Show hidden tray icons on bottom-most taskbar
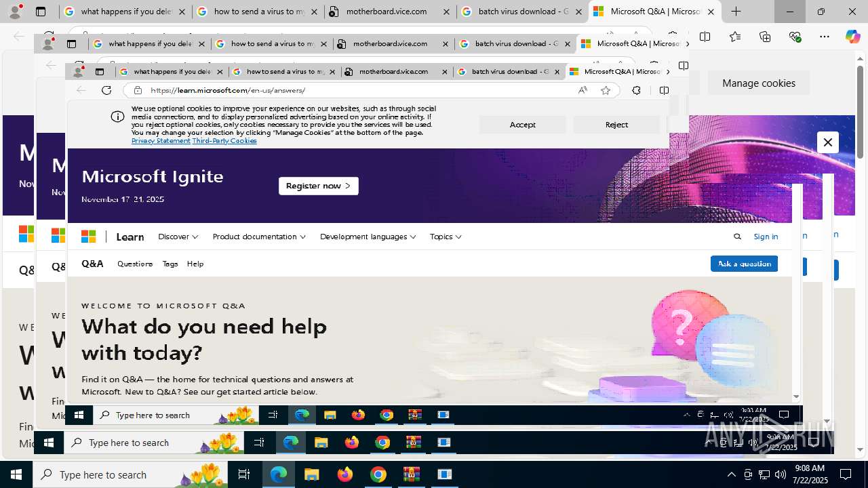The width and height of the screenshot is (868, 488). coord(731,474)
